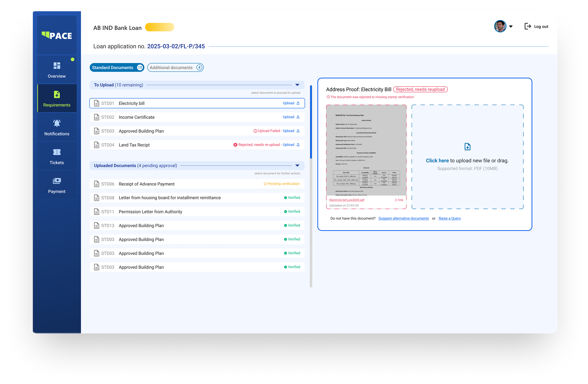Viewport: 588px width, 384px height.
Task: Click document icon of STD08 housing board letter
Action: tap(97, 198)
